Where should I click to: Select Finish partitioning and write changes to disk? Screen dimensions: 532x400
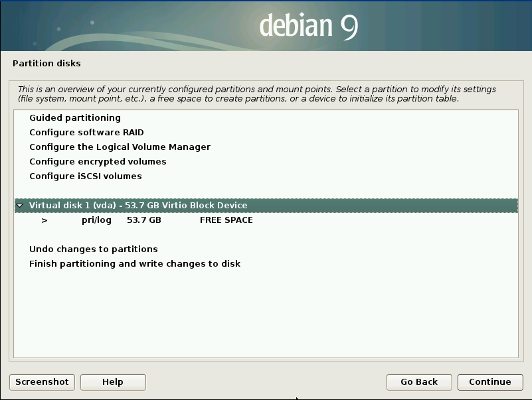click(135, 264)
